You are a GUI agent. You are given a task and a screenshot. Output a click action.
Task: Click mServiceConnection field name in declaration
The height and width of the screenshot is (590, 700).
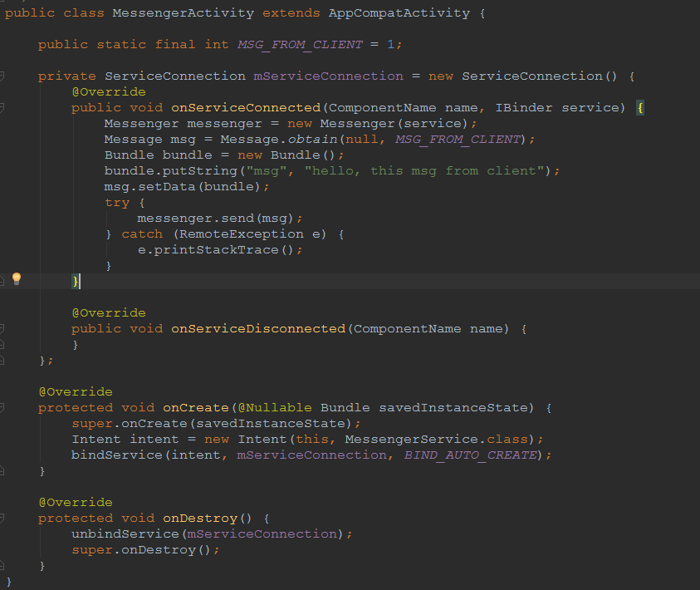(329, 76)
